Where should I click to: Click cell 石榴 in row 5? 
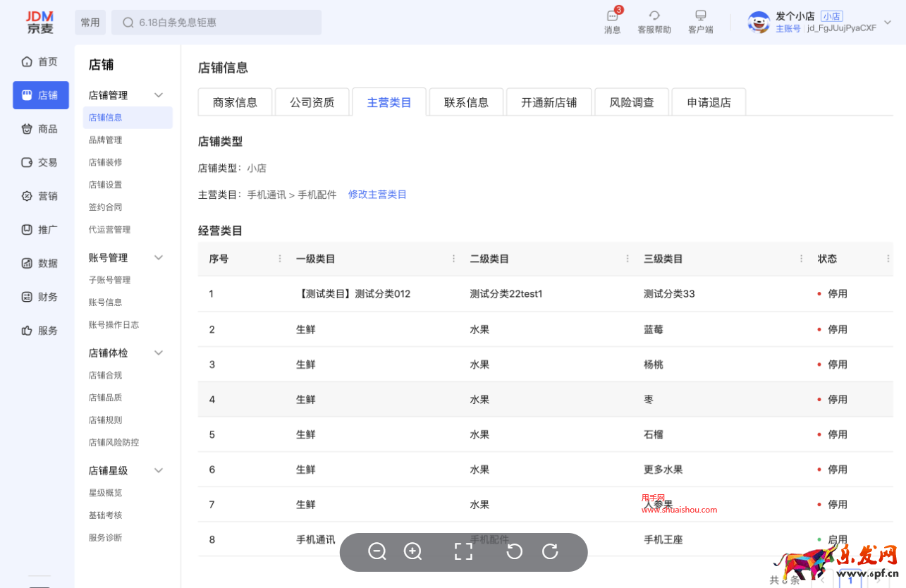click(654, 434)
